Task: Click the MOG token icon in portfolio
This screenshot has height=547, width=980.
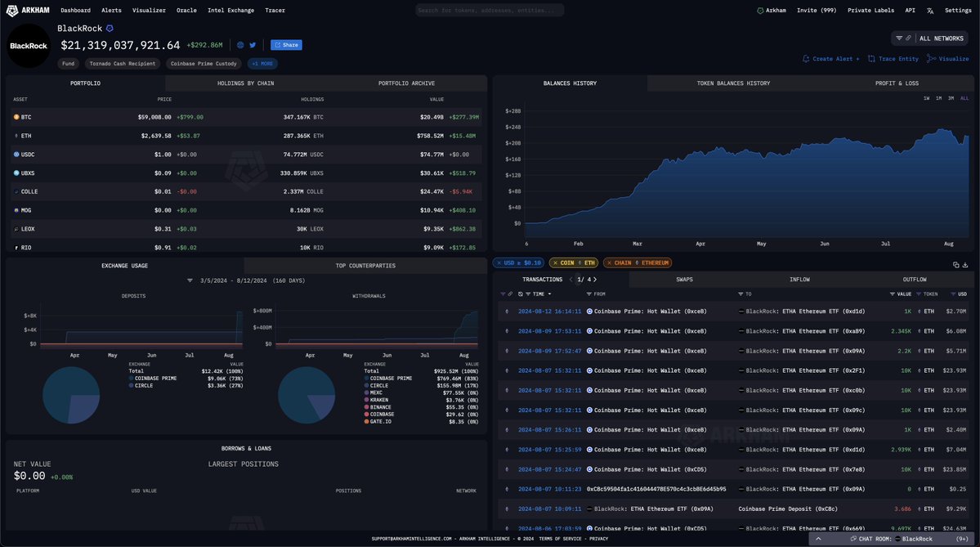Action: [x=16, y=211]
